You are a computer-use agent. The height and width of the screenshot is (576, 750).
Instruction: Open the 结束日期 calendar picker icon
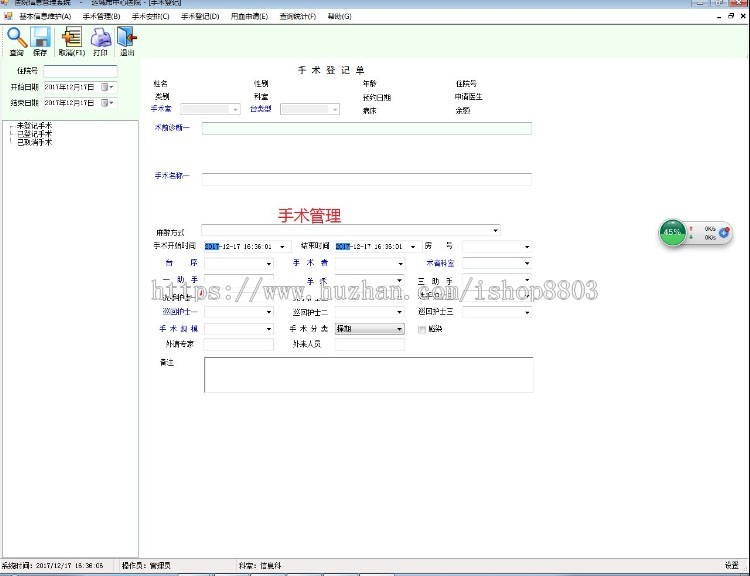[105, 103]
